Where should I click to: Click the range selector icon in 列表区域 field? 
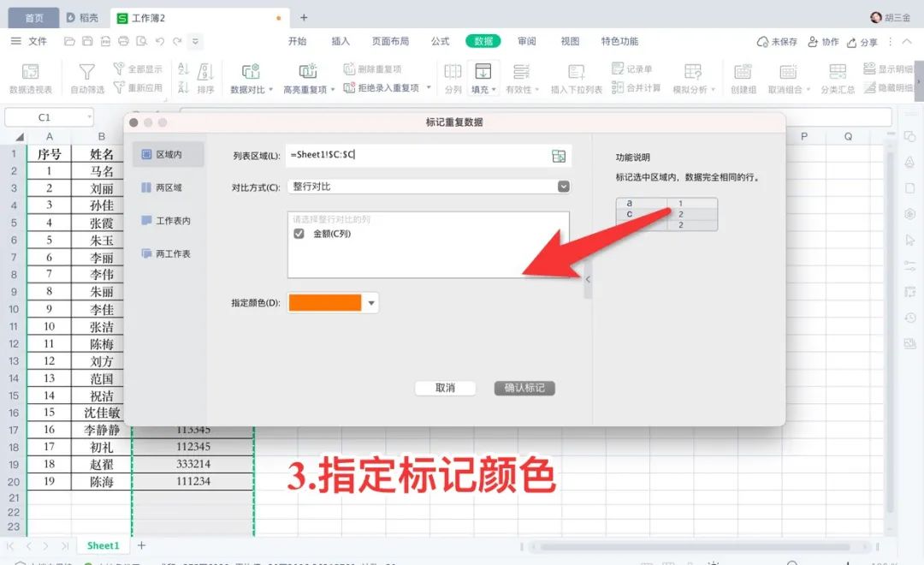tap(558, 156)
